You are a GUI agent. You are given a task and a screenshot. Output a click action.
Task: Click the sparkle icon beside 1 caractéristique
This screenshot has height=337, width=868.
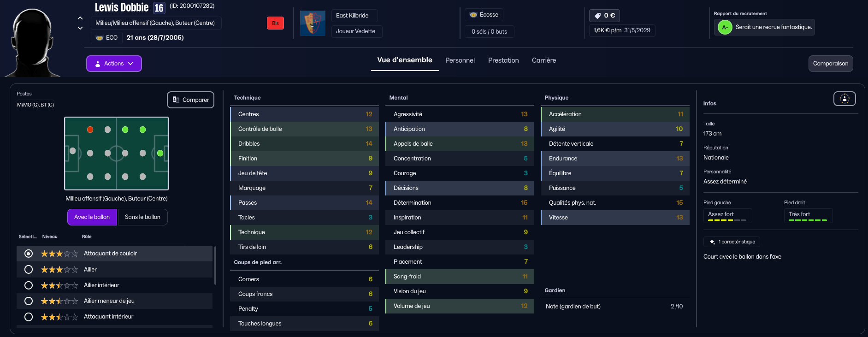tap(712, 242)
